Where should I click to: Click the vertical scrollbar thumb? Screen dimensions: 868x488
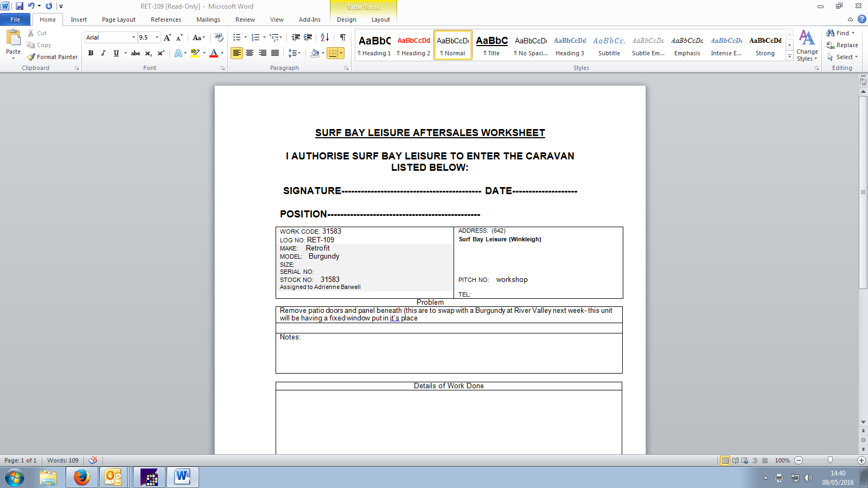pos(863,192)
